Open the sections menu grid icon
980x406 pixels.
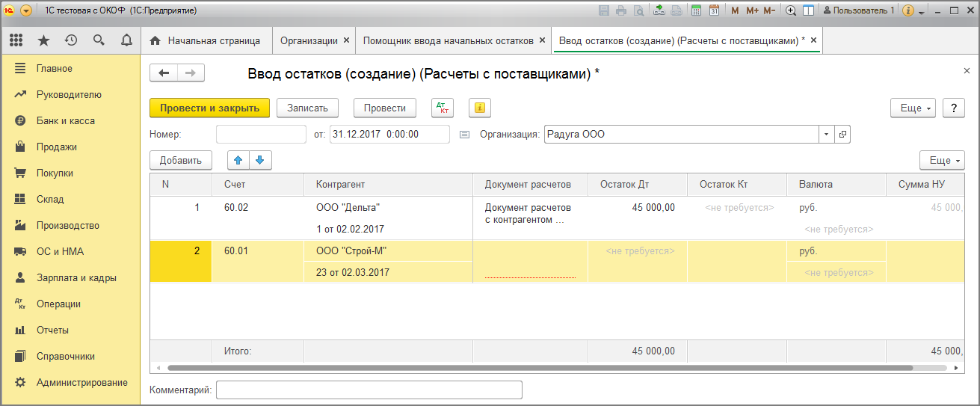point(16,40)
